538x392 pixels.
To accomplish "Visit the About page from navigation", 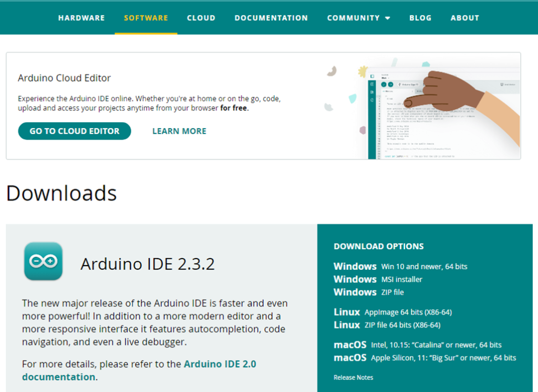I will click(x=465, y=18).
